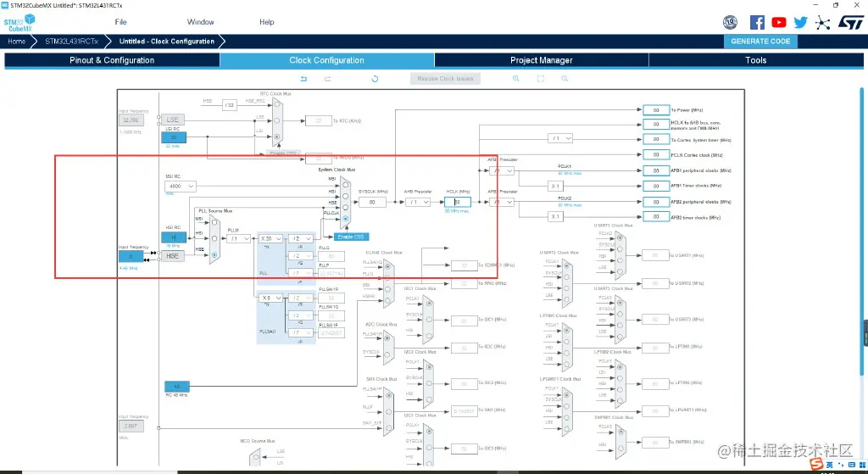Viewport: 868px width, 474px height.
Task: Click the Resolve Clock Issues button
Action: click(x=446, y=79)
